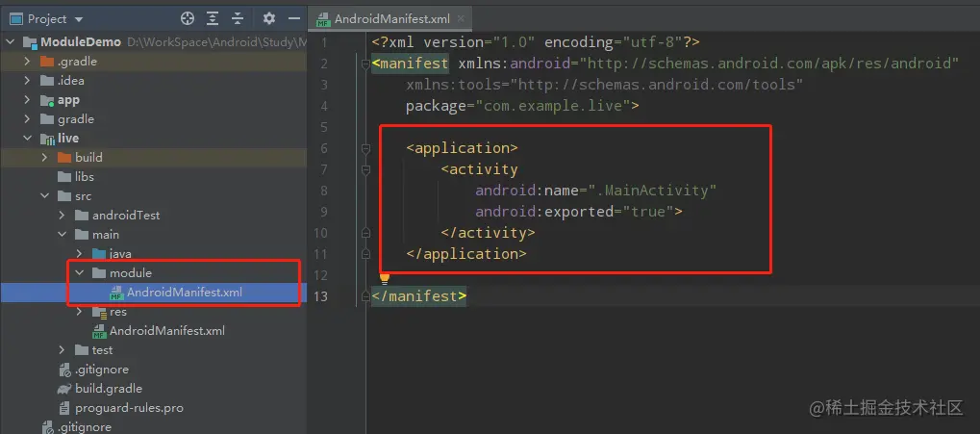Fold the manifest tag at line 2
The width and height of the screenshot is (980, 434).
click(365, 64)
